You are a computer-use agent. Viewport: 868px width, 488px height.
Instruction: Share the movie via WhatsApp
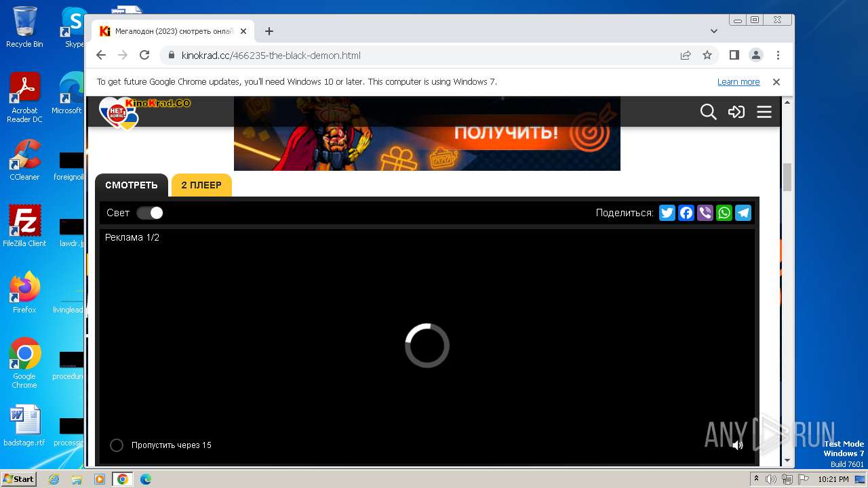(724, 213)
